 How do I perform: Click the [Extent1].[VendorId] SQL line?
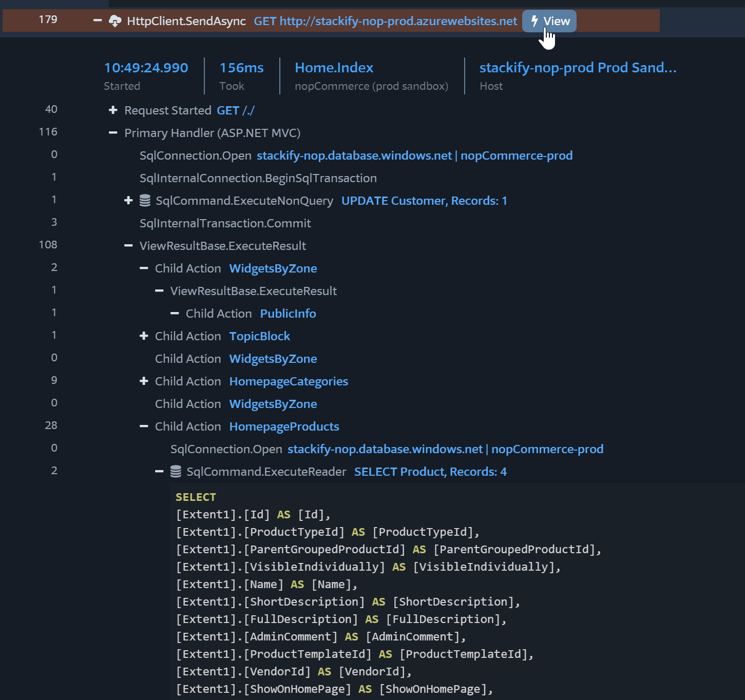[294, 671]
